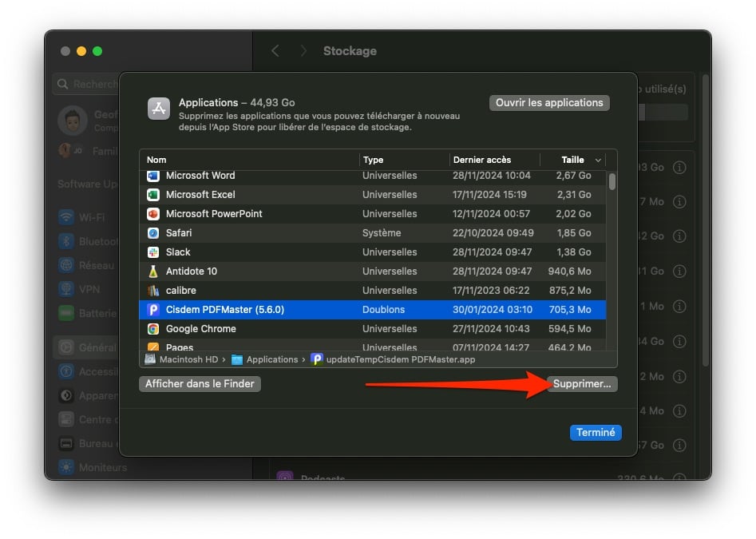
Task: Click Macintosh HD label in the path bar
Action: [x=188, y=359]
